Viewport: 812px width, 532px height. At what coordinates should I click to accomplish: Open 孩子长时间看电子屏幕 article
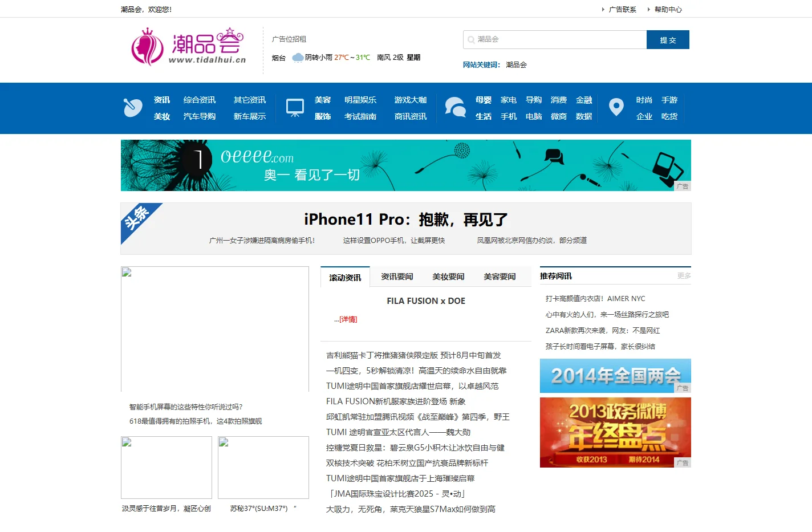600,347
